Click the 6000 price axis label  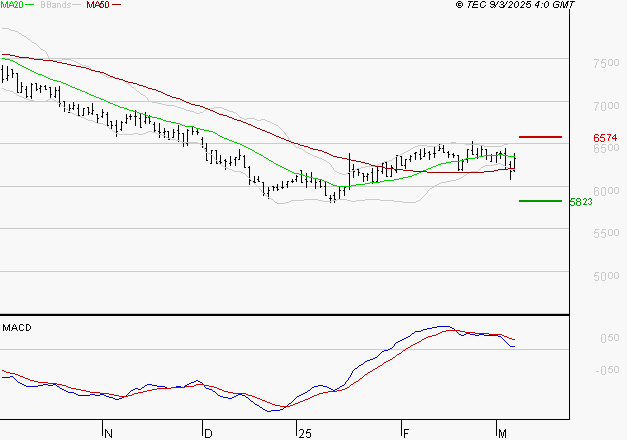(x=606, y=191)
